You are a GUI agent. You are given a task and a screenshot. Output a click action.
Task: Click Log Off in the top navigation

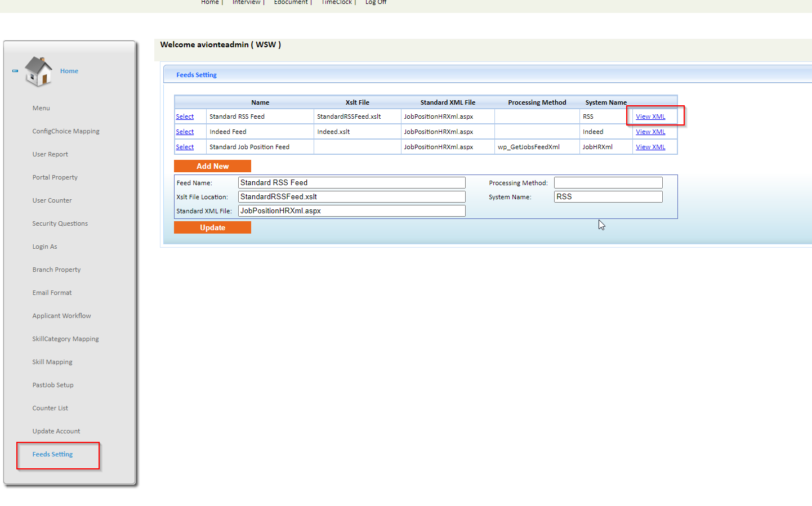pyautogui.click(x=375, y=2)
